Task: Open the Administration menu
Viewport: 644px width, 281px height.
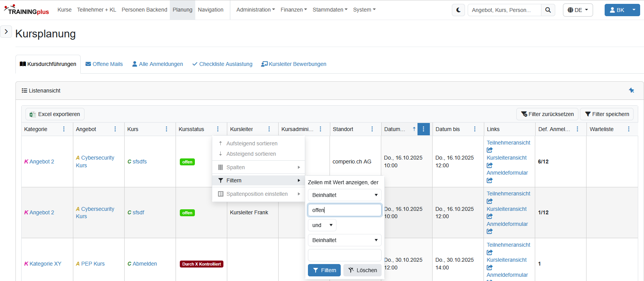Action: (x=255, y=10)
